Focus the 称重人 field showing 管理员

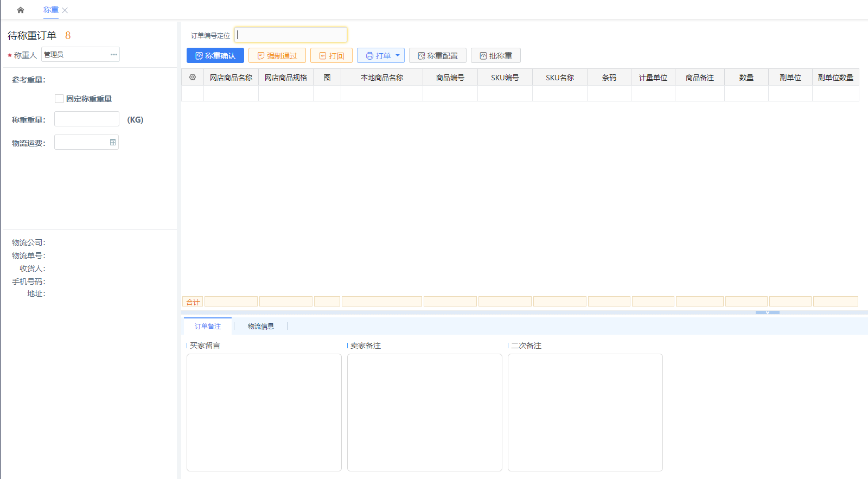pyautogui.click(x=80, y=54)
